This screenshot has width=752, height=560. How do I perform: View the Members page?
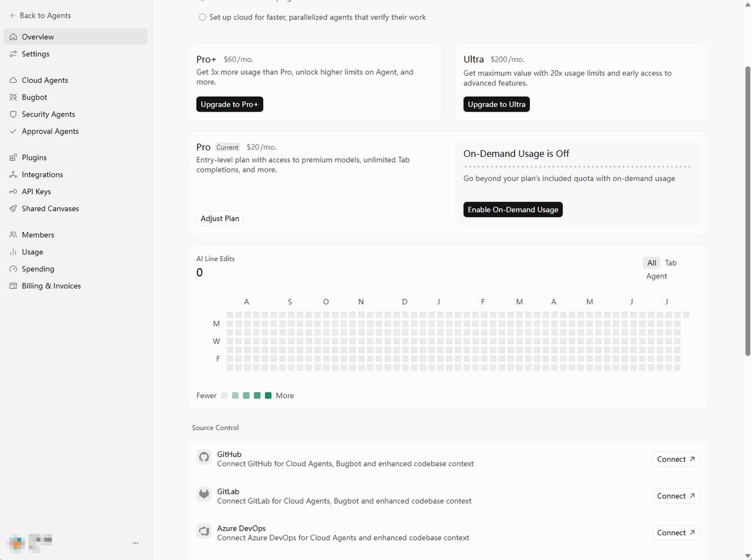(x=75, y=234)
